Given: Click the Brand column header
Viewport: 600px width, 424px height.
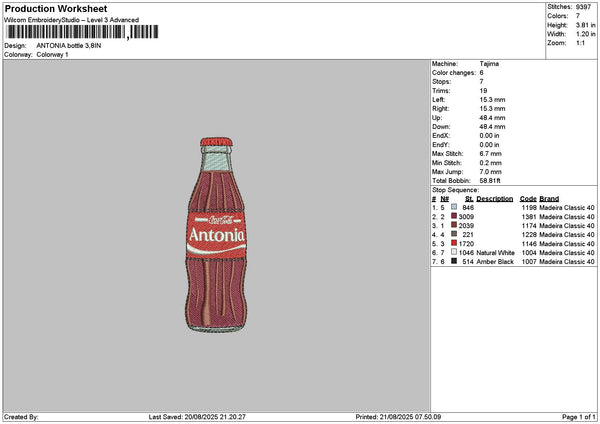Looking at the screenshot, I should [x=549, y=199].
